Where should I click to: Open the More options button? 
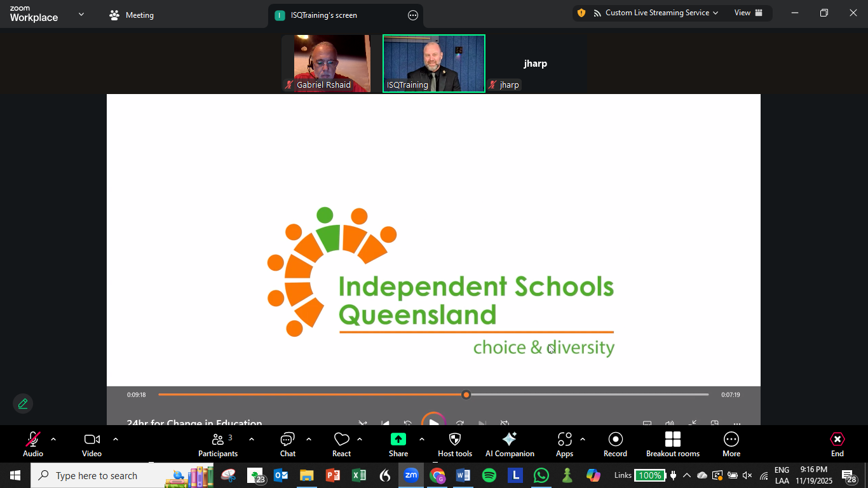pos(731,444)
